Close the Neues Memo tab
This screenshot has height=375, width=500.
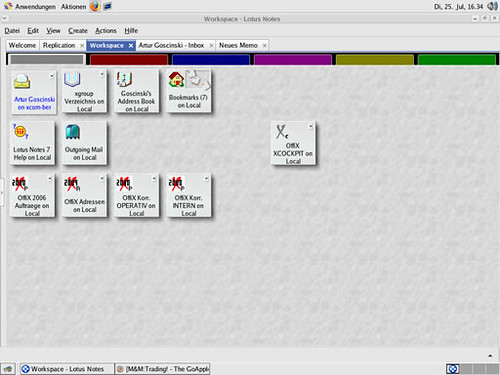pos(265,46)
